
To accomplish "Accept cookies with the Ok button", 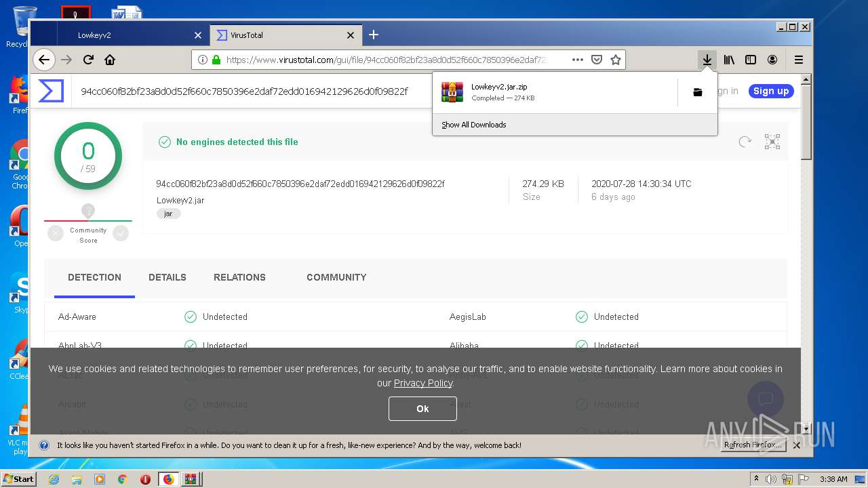I will pyautogui.click(x=422, y=409).
